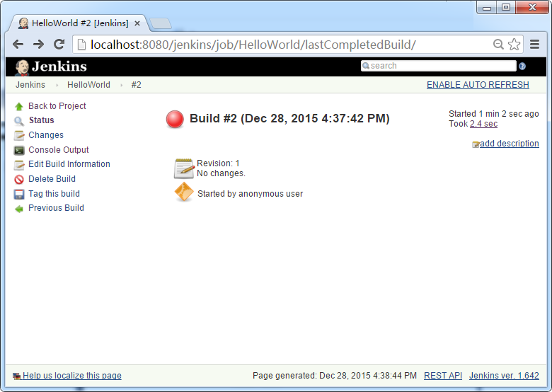Screen dimensions: 552x392
Task: Click the 'Started by anonymous user' text
Action: tap(250, 194)
